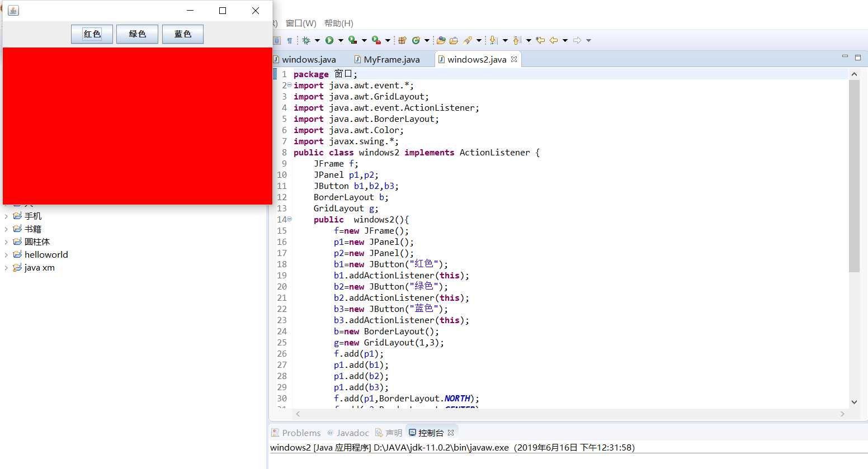
Task: Collapse the import block fold marker on line 2
Action: pyautogui.click(x=289, y=85)
